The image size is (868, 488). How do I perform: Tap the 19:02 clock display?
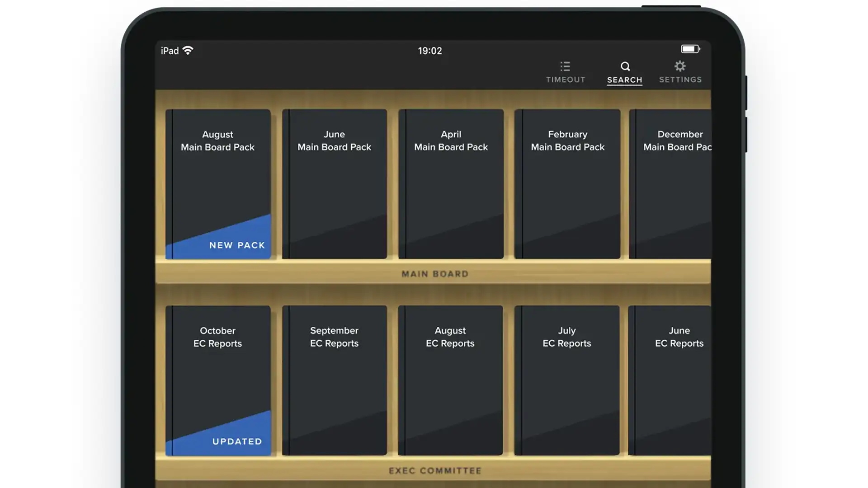(x=429, y=51)
